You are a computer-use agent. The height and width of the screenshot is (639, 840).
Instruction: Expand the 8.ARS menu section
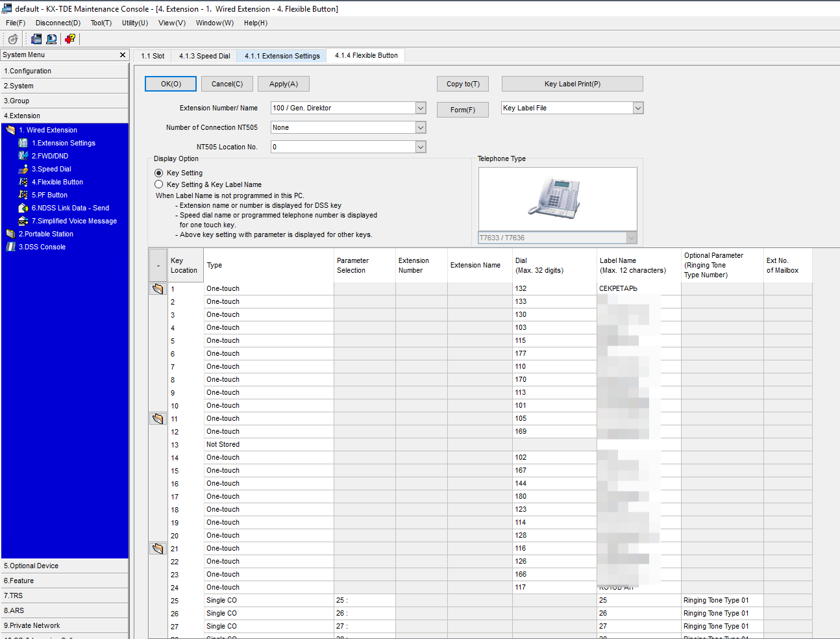click(64, 610)
